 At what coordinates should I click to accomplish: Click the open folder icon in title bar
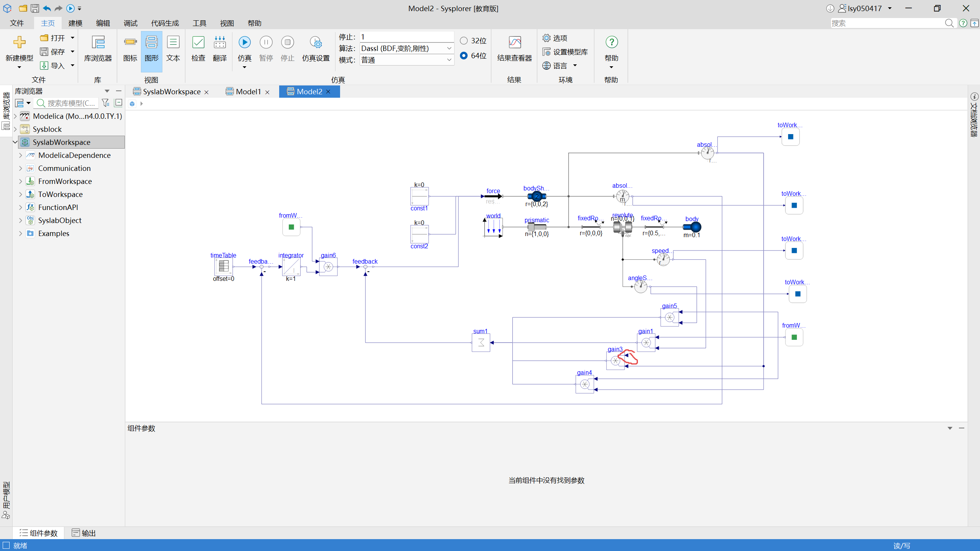[x=23, y=8]
